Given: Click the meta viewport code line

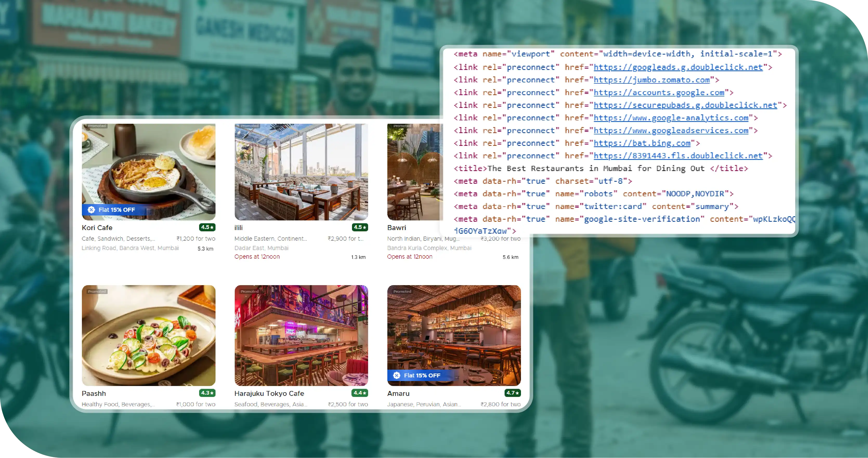Looking at the screenshot, I should pos(618,54).
